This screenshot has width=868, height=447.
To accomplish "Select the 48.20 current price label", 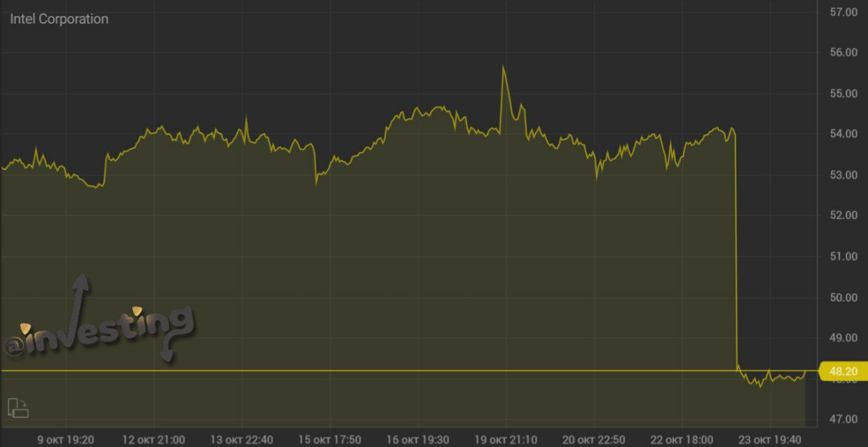I will tap(843, 371).
